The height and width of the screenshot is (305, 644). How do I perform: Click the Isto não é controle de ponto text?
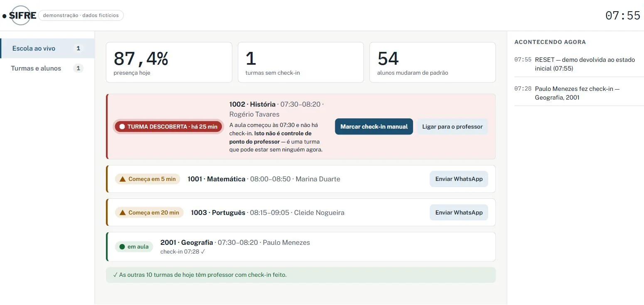pyautogui.click(x=270, y=137)
